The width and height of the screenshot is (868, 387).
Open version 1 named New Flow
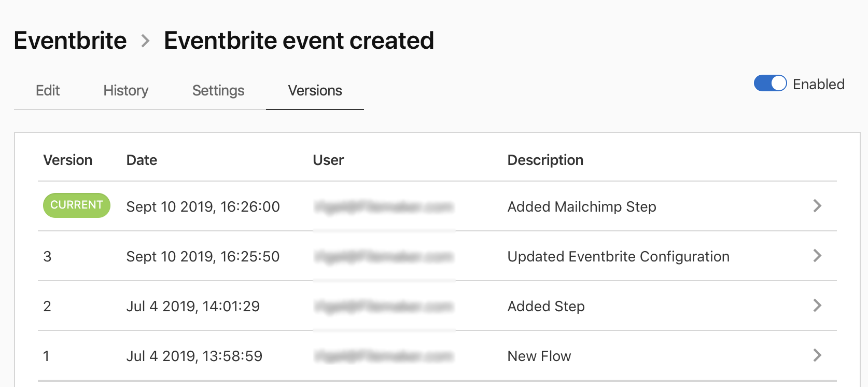(x=46, y=355)
